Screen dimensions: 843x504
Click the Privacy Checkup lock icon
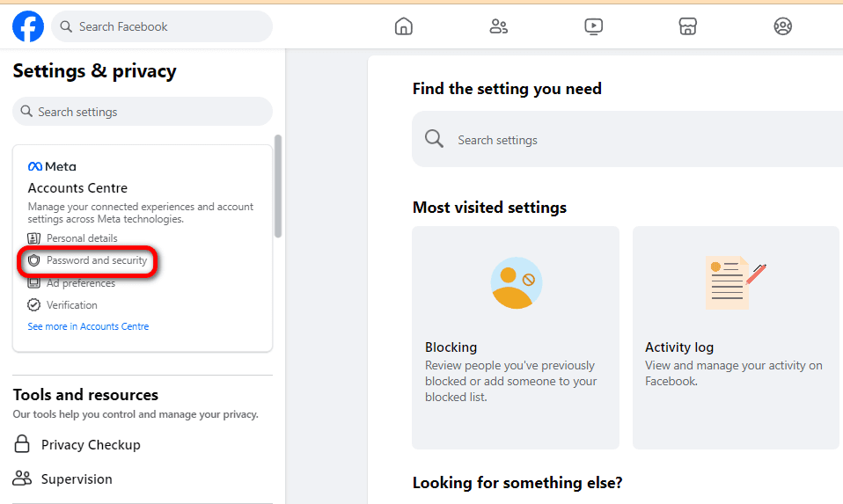pyautogui.click(x=22, y=444)
